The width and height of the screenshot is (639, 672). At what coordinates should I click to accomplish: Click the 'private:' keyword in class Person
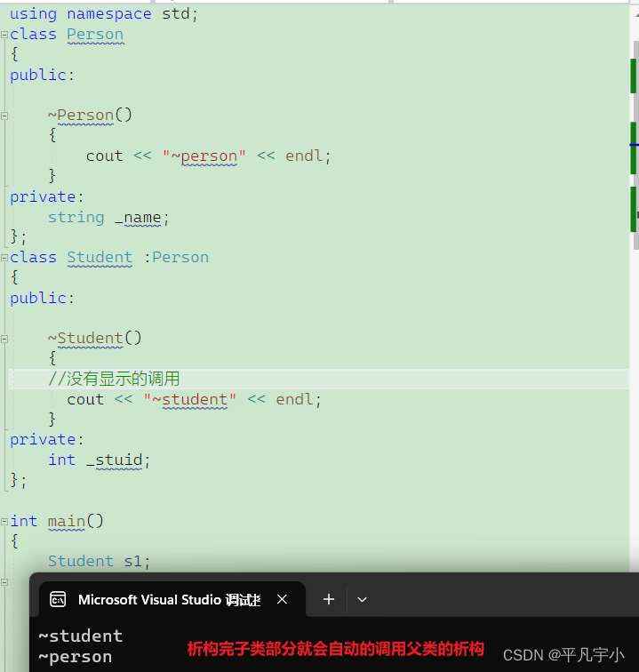[x=47, y=197]
